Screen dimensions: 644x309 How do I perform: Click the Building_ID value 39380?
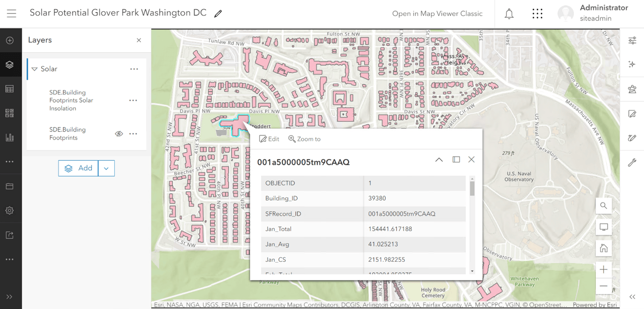[377, 198]
